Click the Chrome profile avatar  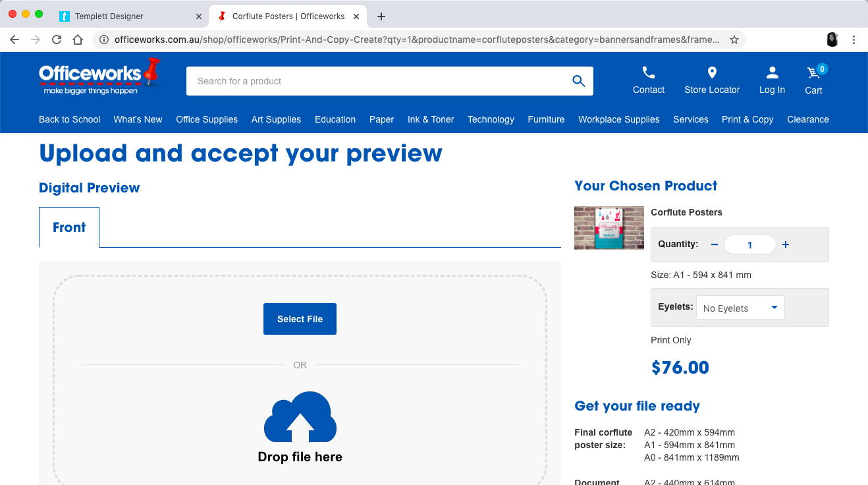click(x=832, y=40)
